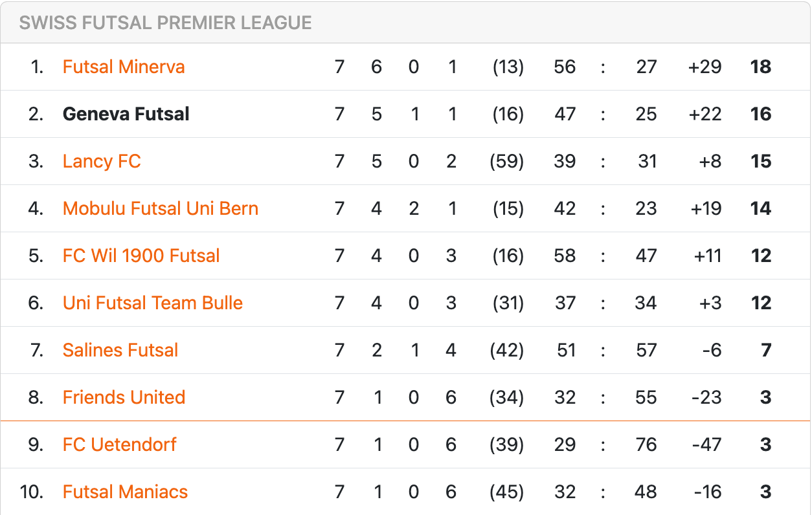
Task: Open the Futsal Minerva team link
Action: (124, 67)
